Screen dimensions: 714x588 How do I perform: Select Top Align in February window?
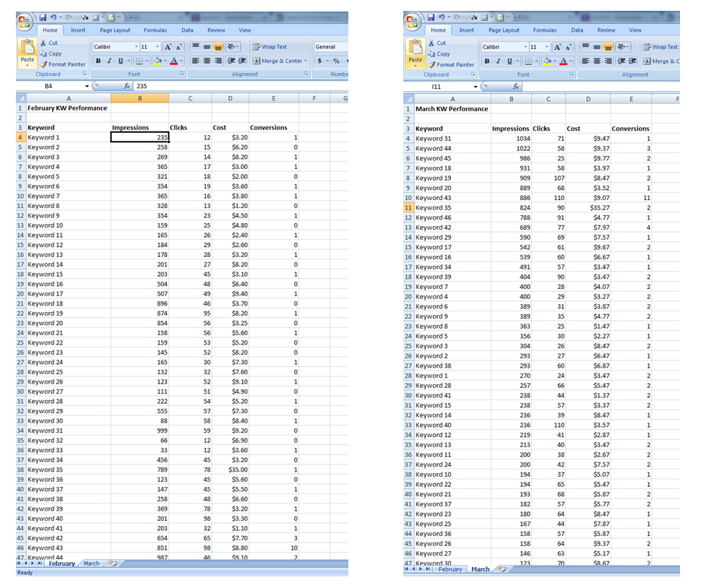[x=196, y=46]
